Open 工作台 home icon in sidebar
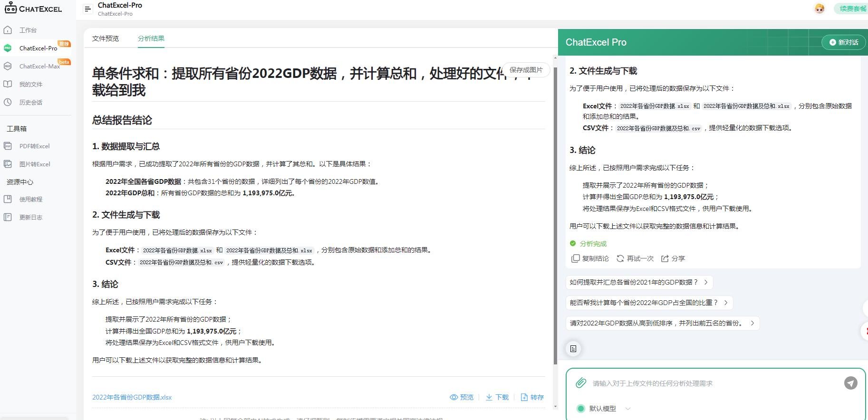This screenshot has width=868, height=420. click(x=8, y=30)
